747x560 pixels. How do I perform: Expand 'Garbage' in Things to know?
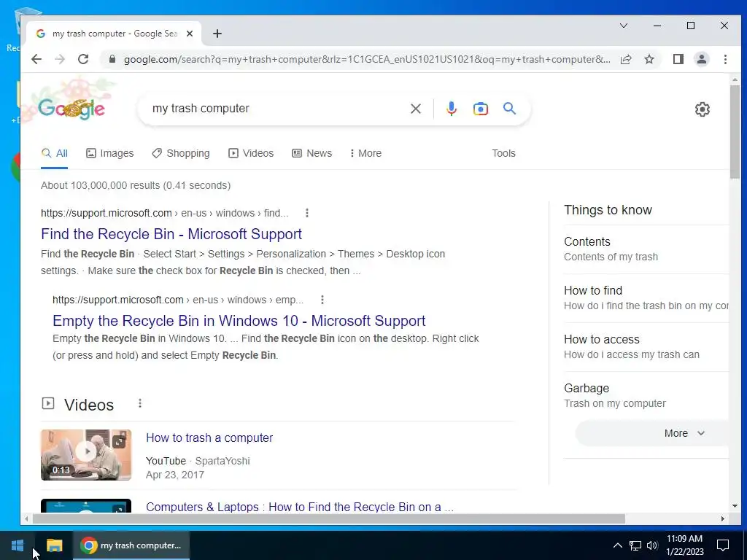point(646,395)
